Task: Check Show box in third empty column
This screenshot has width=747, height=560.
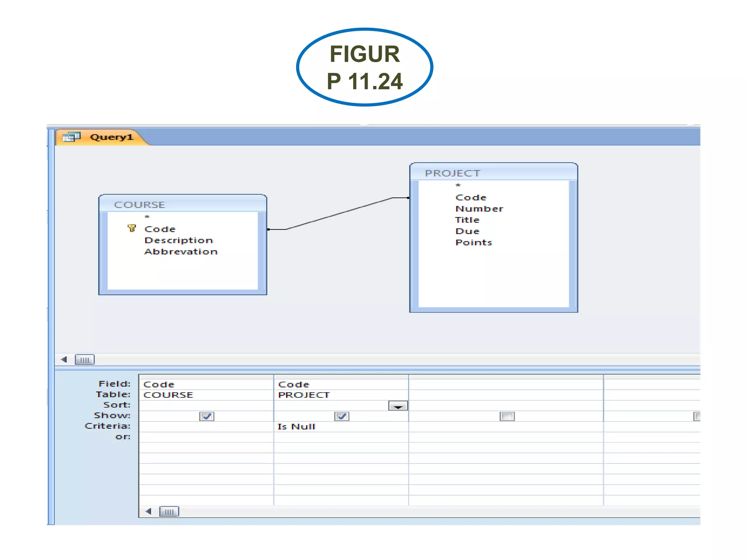Action: (x=507, y=416)
